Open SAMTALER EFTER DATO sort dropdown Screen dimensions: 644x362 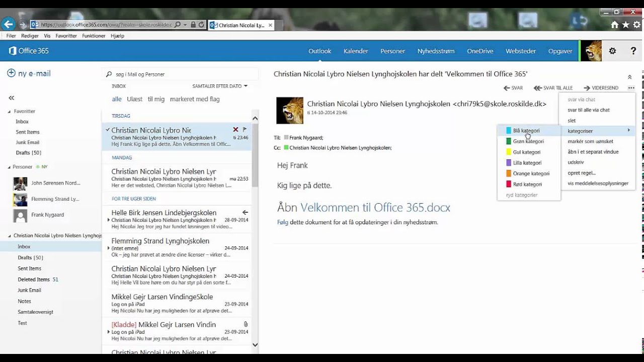(x=220, y=86)
